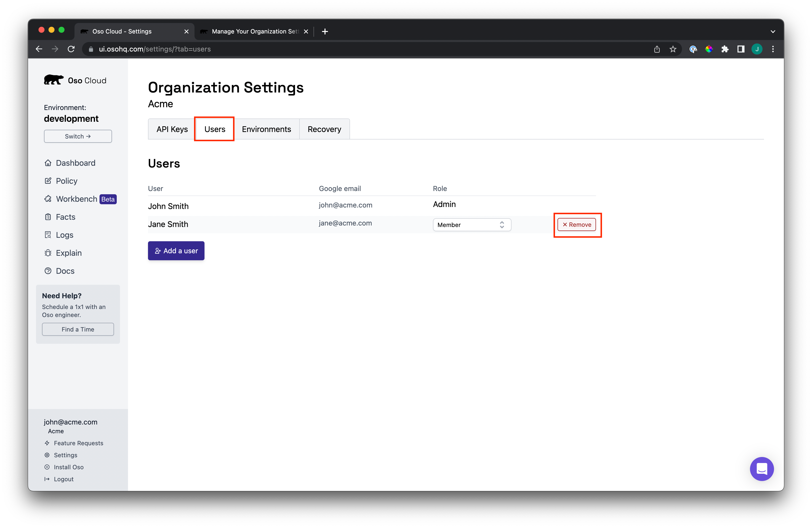Viewport: 812px width, 528px height.
Task: Switch to the API Keys tab
Action: [172, 129]
